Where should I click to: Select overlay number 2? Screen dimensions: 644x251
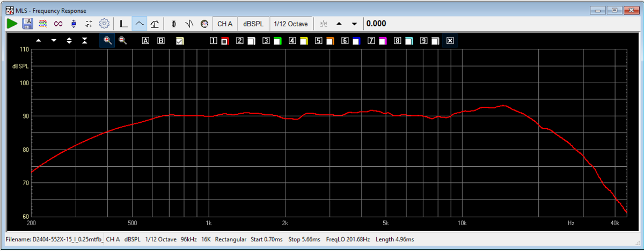click(x=239, y=41)
